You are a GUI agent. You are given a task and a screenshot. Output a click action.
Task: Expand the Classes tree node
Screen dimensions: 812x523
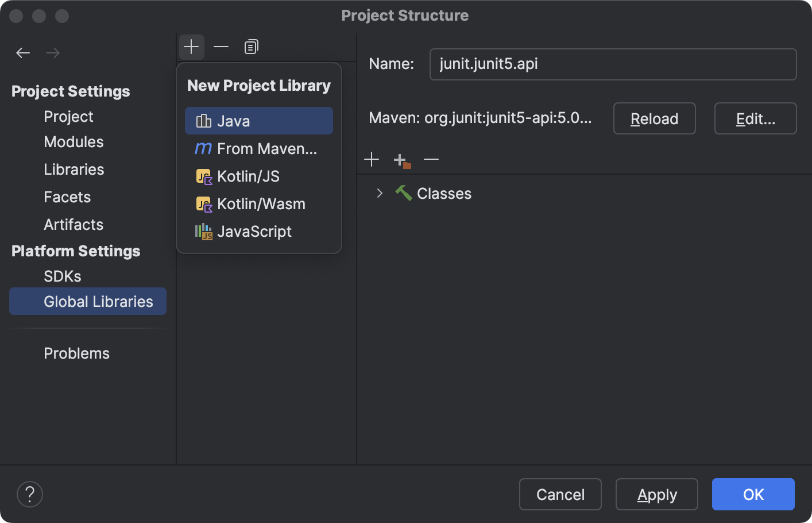point(380,194)
